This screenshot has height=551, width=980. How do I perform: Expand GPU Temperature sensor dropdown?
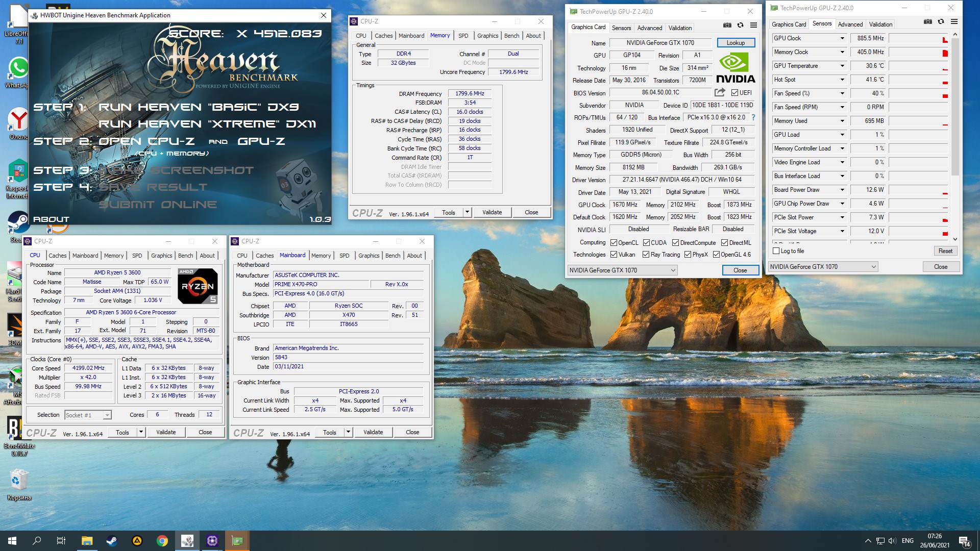coord(842,66)
